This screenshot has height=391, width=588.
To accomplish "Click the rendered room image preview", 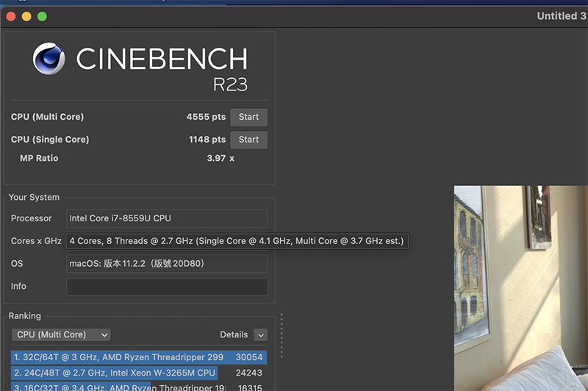I will click(x=521, y=288).
